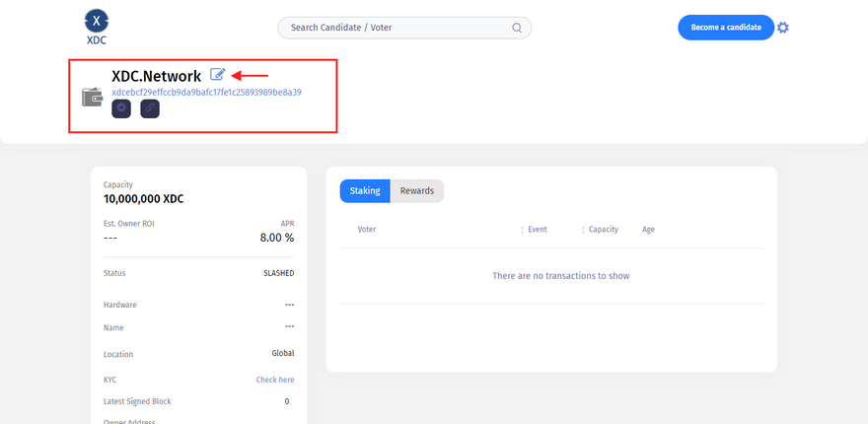The height and width of the screenshot is (424, 868).
Task: Open the Telegram icon under the address
Action: [x=121, y=109]
